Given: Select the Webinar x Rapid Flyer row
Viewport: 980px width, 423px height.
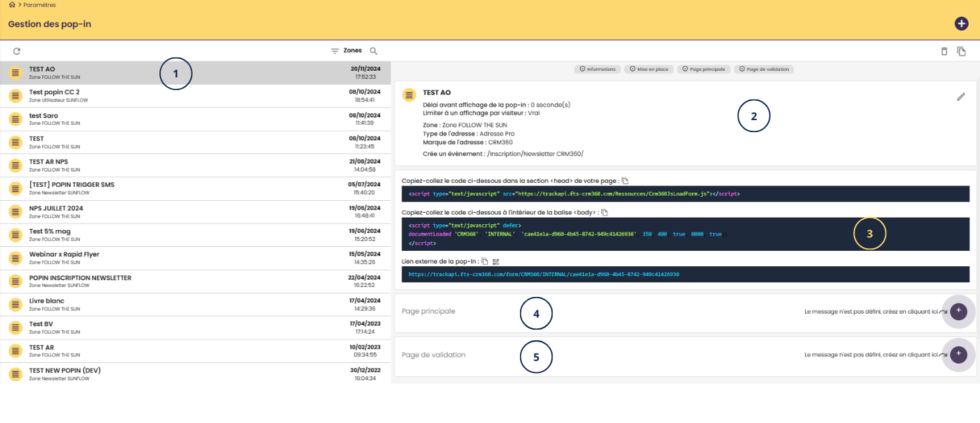Looking at the screenshot, I should (195, 258).
